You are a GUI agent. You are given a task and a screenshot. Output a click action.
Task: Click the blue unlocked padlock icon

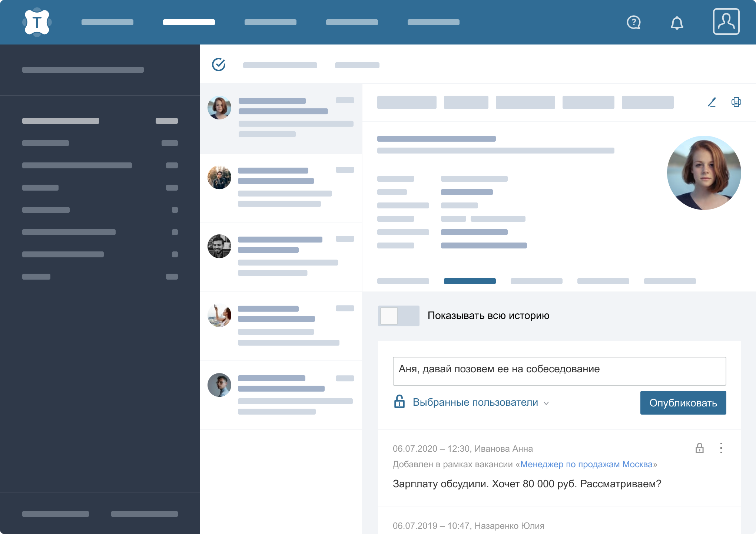[399, 402]
